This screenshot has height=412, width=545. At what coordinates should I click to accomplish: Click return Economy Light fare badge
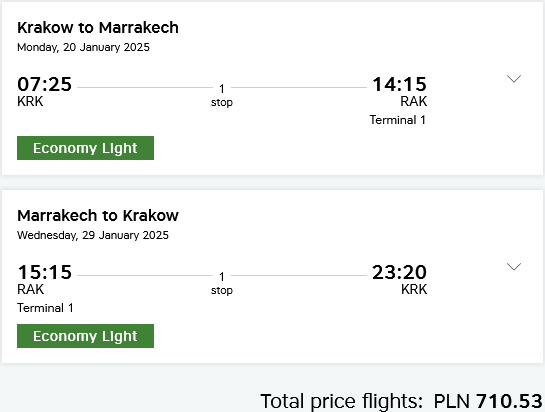click(x=86, y=336)
